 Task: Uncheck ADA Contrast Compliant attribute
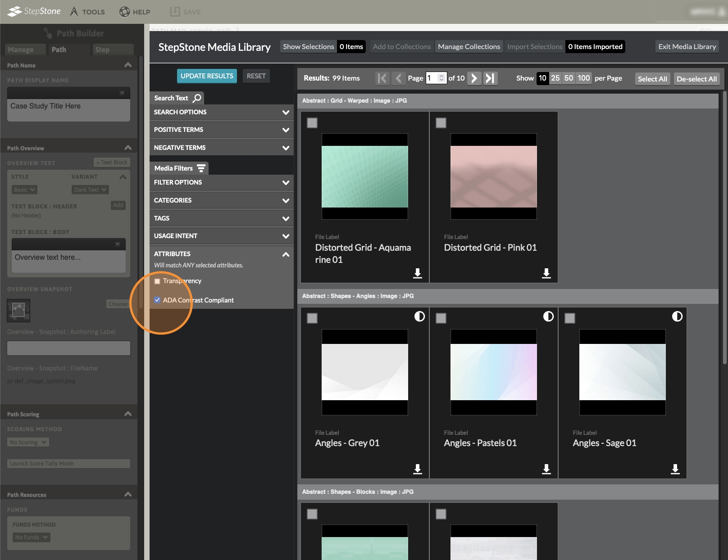[x=157, y=300]
